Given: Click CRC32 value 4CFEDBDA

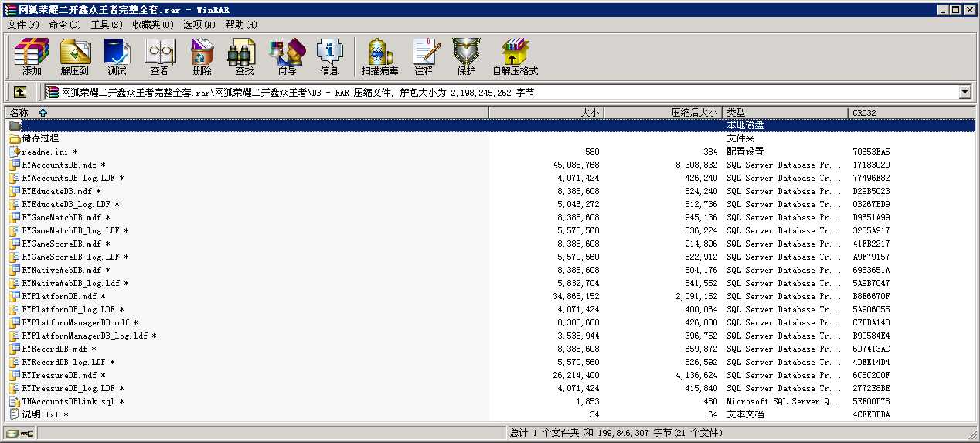Looking at the screenshot, I should (871, 414).
